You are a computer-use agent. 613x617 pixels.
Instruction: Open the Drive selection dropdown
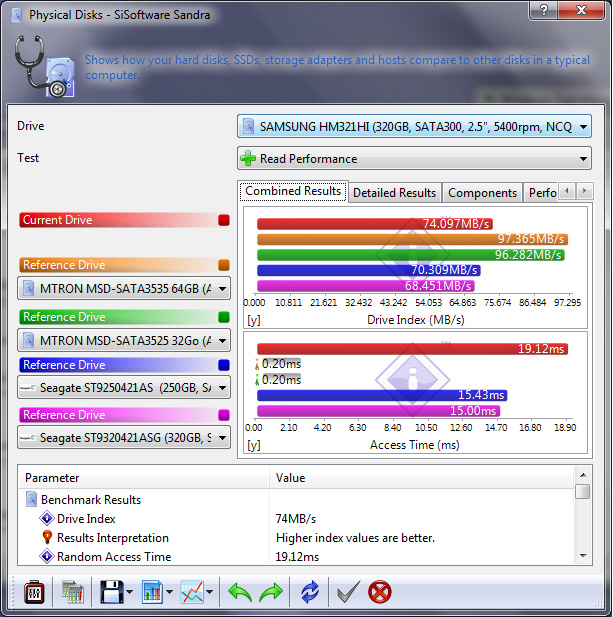414,126
